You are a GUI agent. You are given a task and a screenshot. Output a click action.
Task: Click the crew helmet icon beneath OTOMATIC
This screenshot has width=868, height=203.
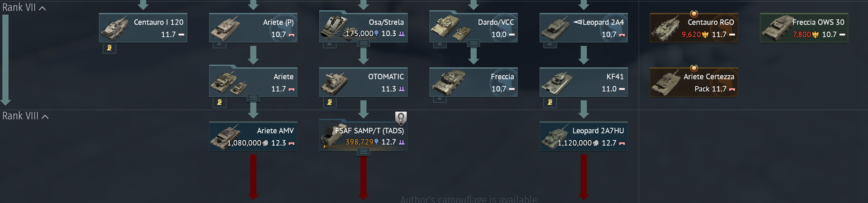pyautogui.click(x=329, y=102)
